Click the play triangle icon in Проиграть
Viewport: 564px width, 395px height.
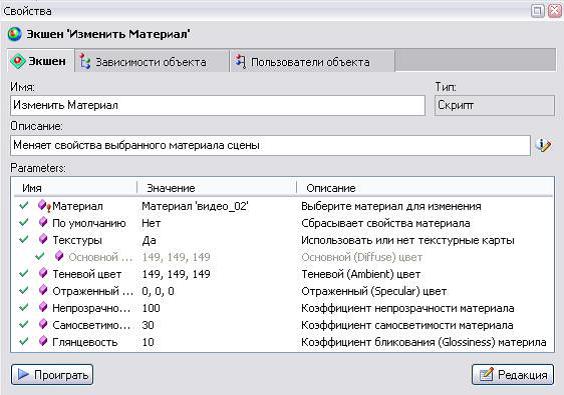(x=23, y=374)
